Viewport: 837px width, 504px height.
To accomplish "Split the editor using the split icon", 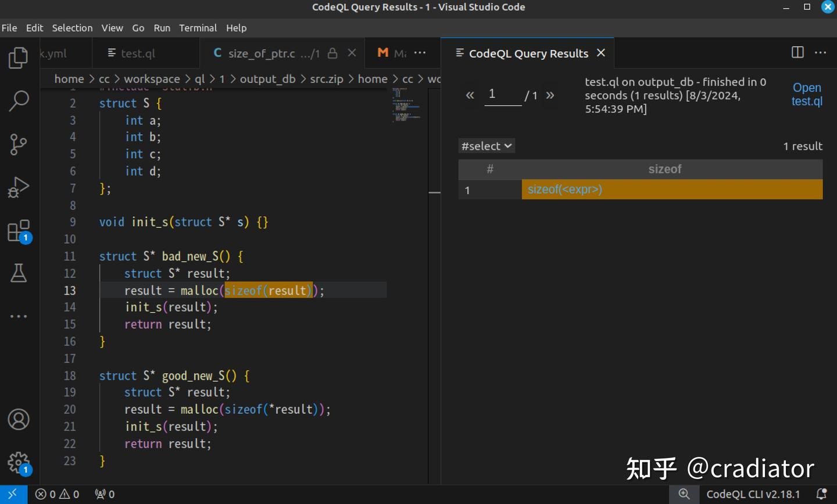I will (796, 52).
